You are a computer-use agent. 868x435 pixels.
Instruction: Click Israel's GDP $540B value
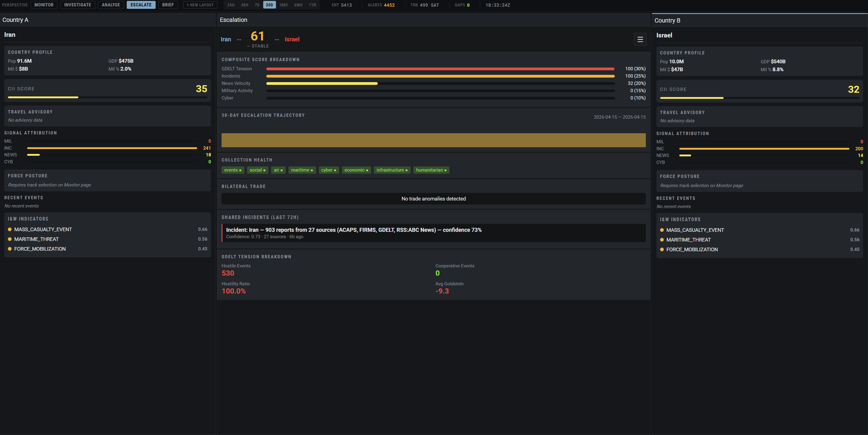778,62
